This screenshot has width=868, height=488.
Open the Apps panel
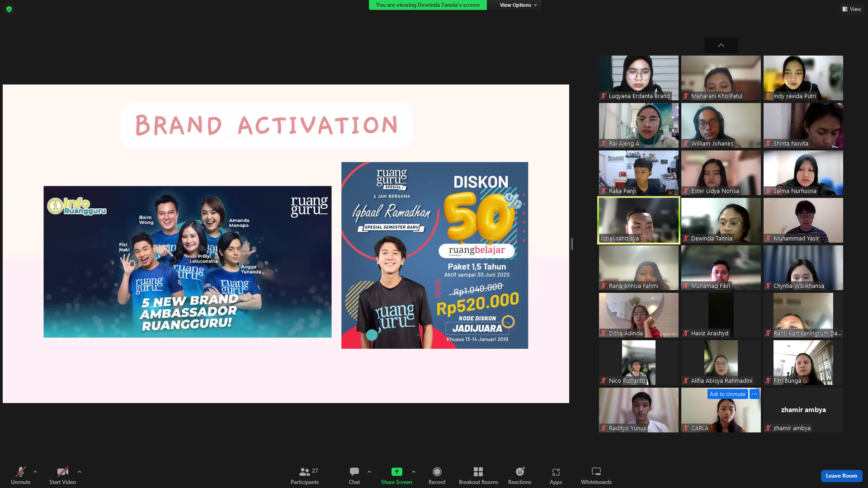[x=556, y=476]
